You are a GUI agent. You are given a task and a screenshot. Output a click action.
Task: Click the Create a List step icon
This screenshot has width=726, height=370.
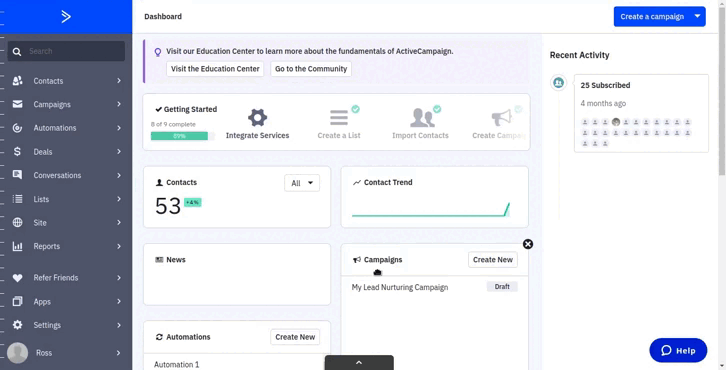tap(339, 118)
